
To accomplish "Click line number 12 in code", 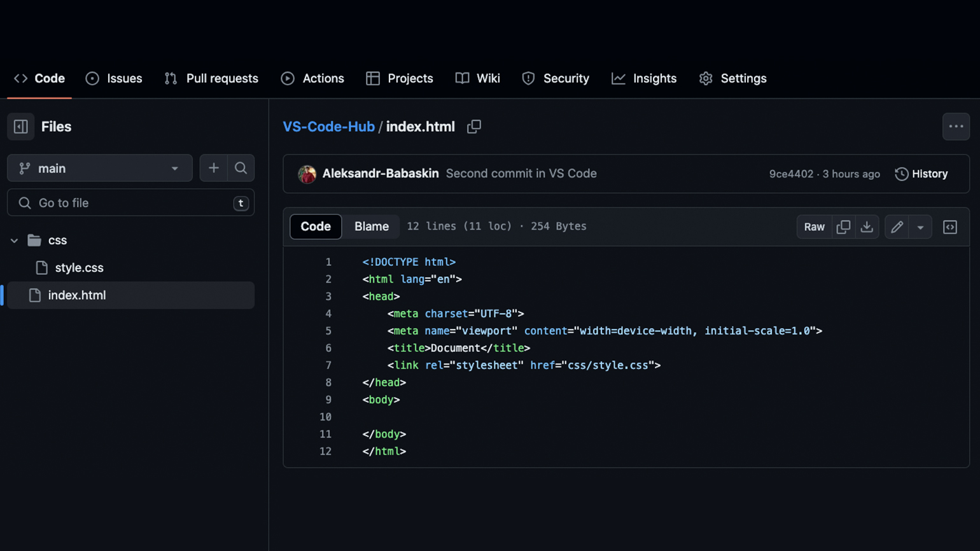I will 325,451.
